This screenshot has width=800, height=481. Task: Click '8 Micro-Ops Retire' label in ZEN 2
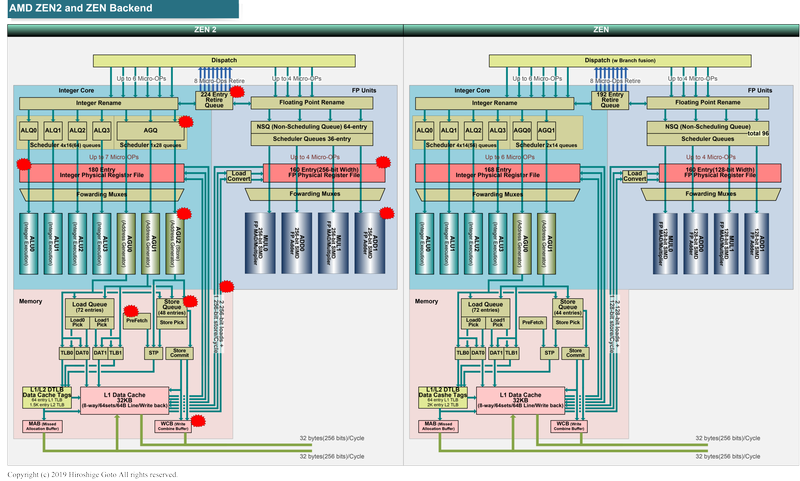(219, 81)
